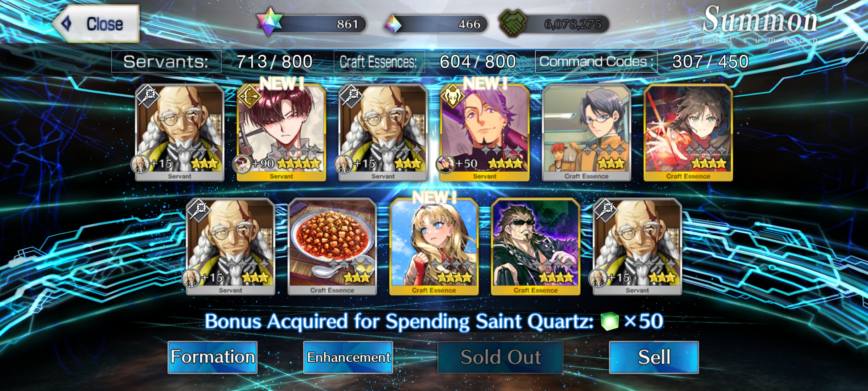The width and height of the screenshot is (868, 391).
Task: Tap the rainbow Saint Quartz star icon
Action: 269,22
